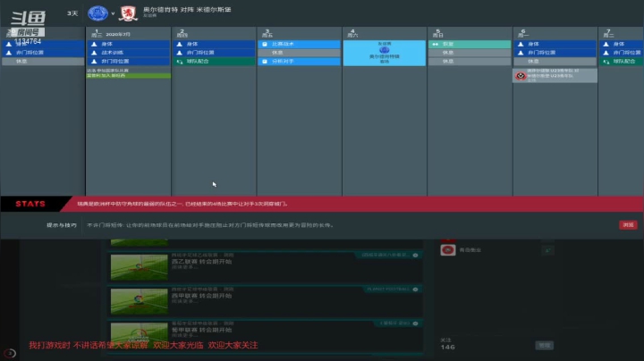Image resolution: width=644 pixels, height=361 pixels.
Task: Click small green icon beside the background club row
Action: click(x=547, y=250)
